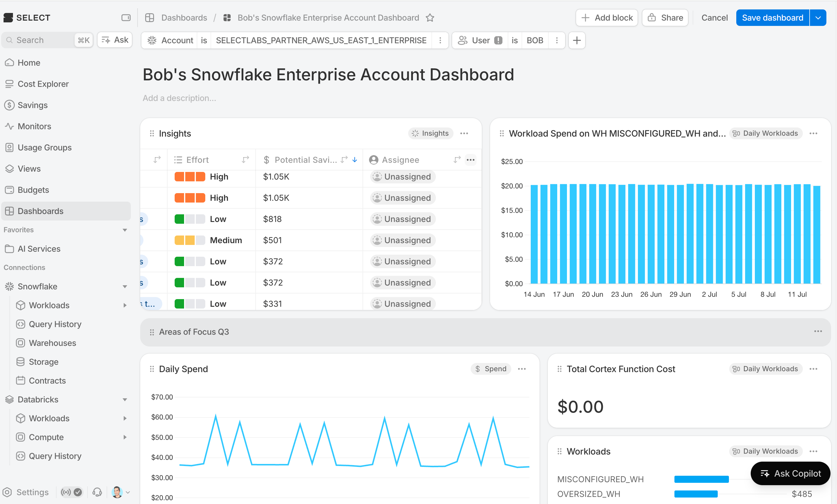Focus the Search field
Image resolution: width=837 pixels, height=504 pixels.
pyautogui.click(x=47, y=40)
